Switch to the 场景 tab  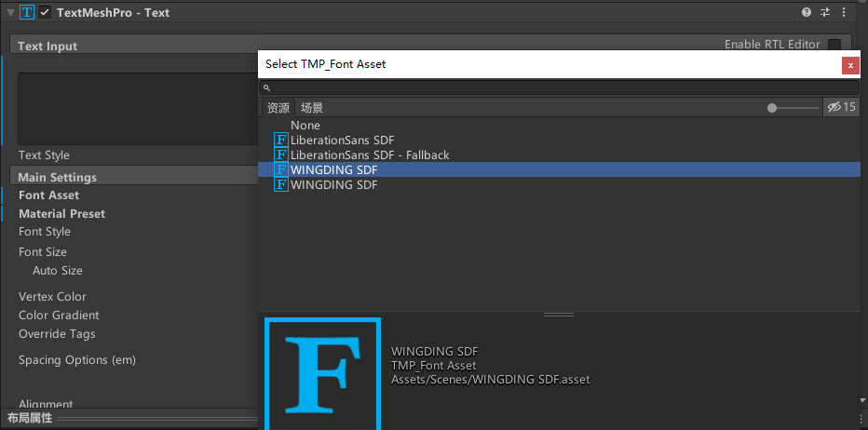pyautogui.click(x=312, y=108)
